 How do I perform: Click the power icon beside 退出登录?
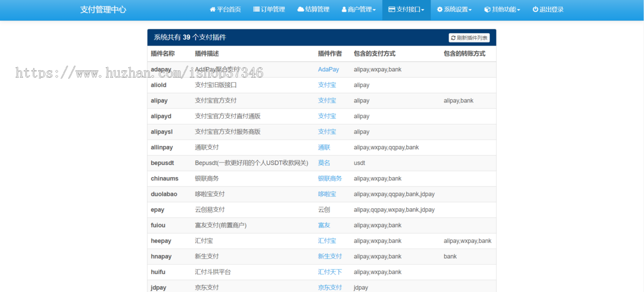[536, 10]
